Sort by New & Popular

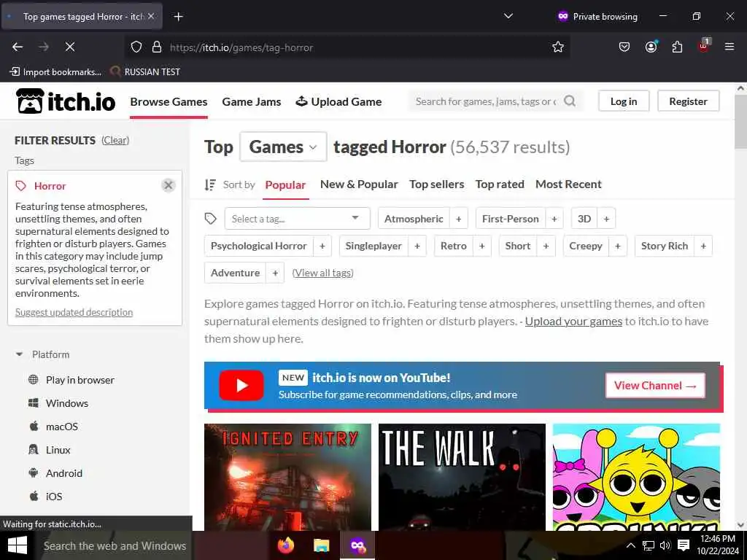359,184
